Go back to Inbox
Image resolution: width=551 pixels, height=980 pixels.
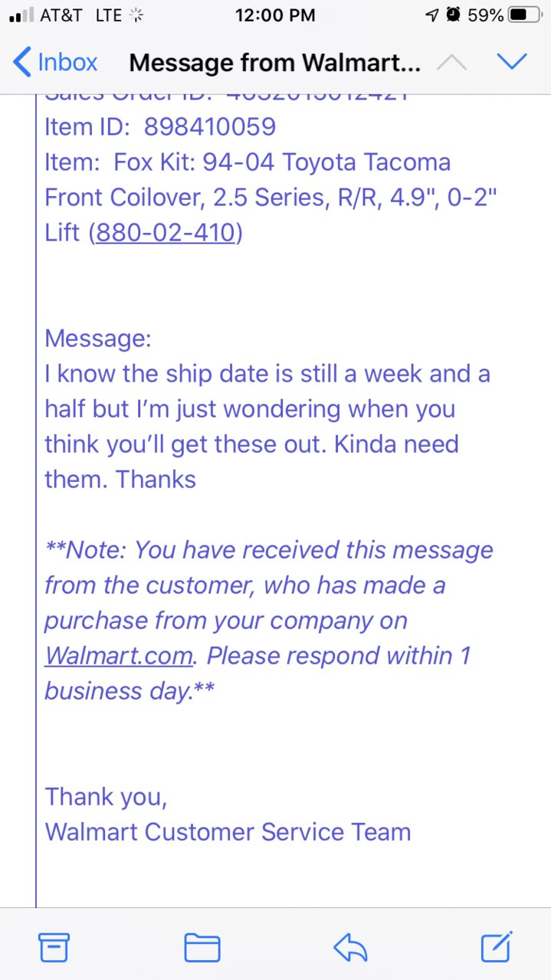click(55, 62)
